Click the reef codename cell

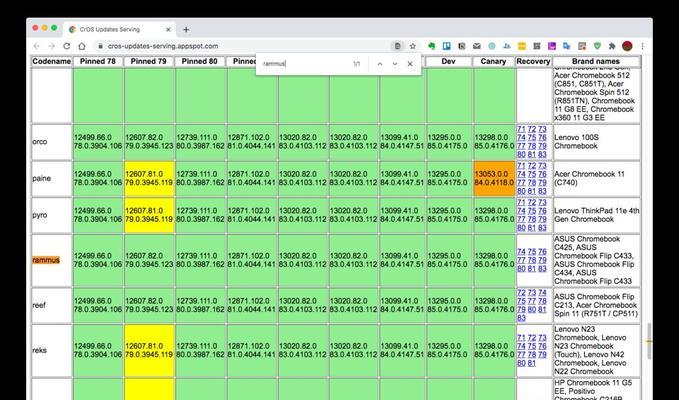52,305
